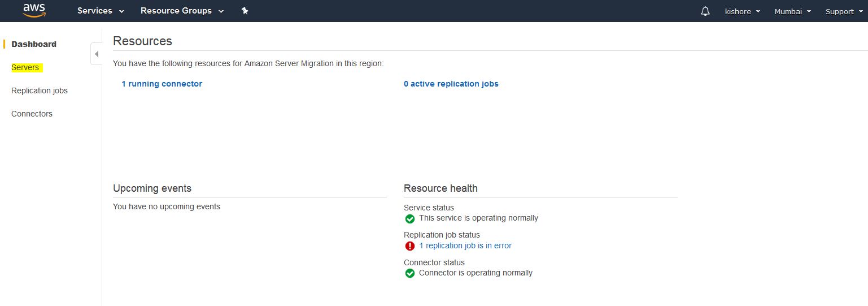View the "1 replication job is in error" link

point(465,245)
